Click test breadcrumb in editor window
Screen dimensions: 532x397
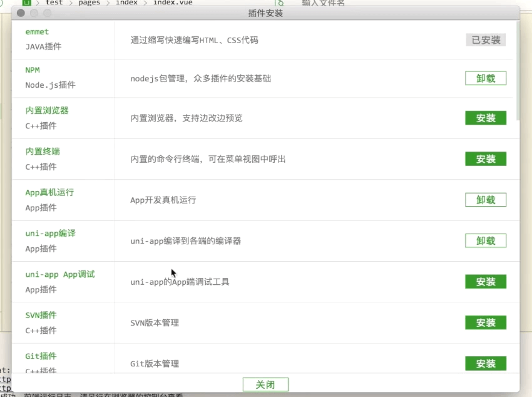click(x=54, y=3)
